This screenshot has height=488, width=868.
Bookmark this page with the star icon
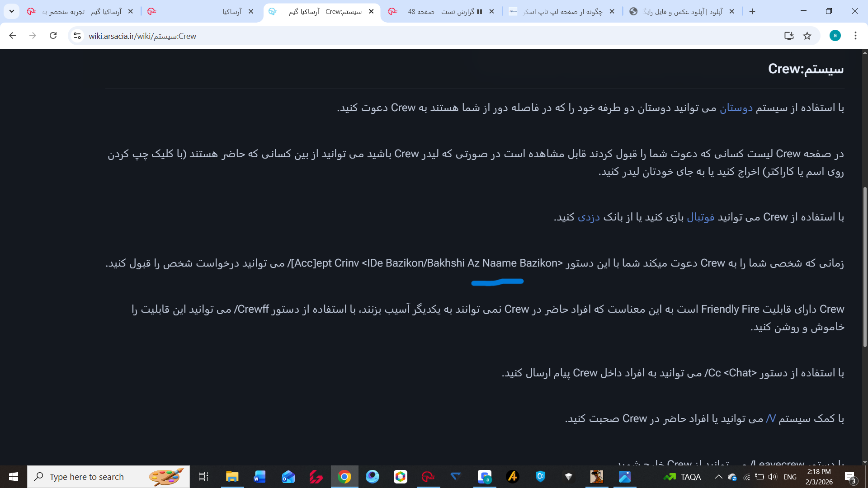click(808, 36)
